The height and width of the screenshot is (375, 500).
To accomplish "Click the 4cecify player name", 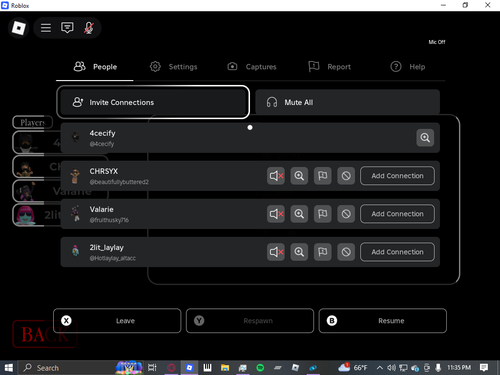I will point(102,133).
